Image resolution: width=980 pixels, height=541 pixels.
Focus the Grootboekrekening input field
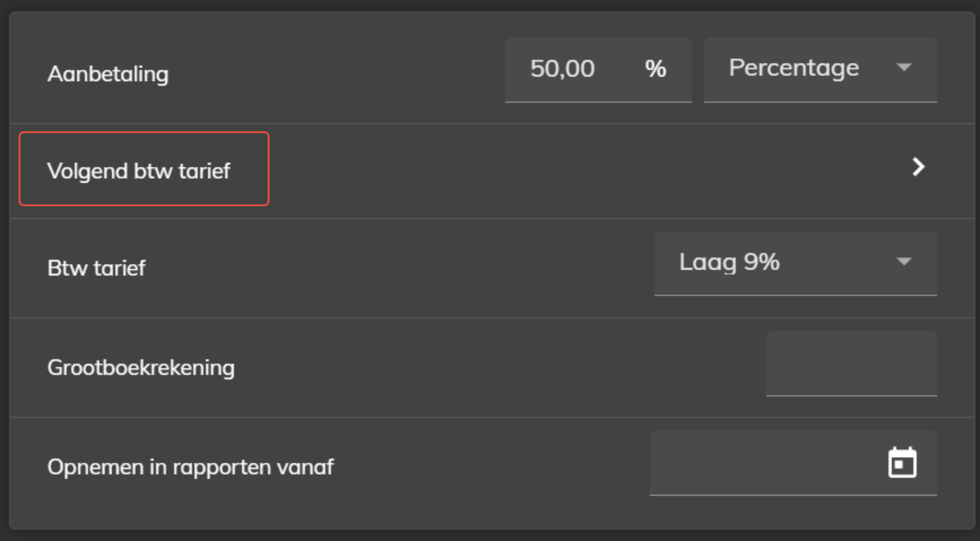(x=851, y=364)
